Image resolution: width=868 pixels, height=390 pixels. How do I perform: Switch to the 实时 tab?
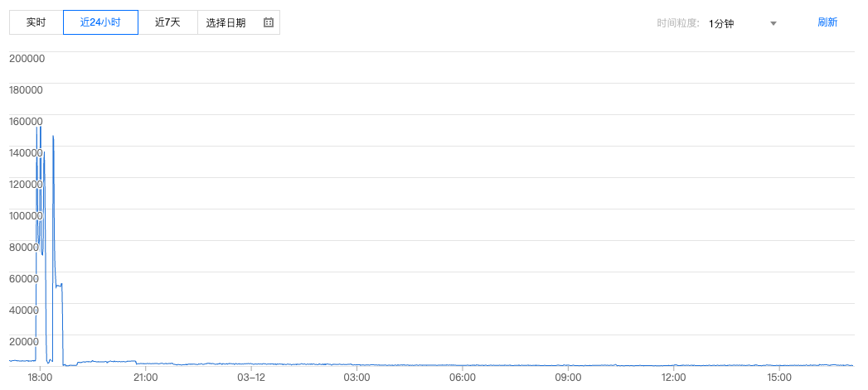click(x=36, y=22)
